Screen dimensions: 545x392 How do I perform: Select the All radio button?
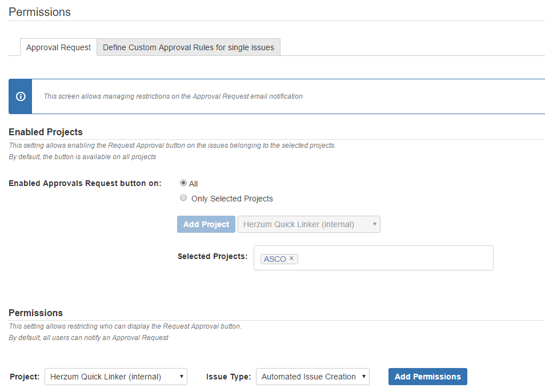coord(183,183)
